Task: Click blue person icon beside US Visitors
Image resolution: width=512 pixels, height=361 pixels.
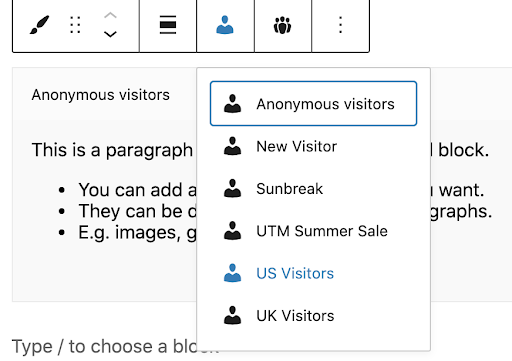Action: click(232, 273)
